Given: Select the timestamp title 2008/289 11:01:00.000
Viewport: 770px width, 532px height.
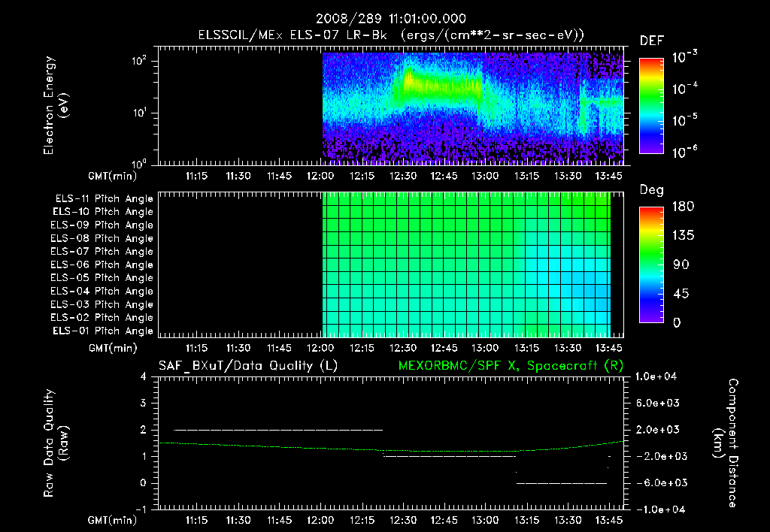Looking at the screenshot, I should [391, 19].
